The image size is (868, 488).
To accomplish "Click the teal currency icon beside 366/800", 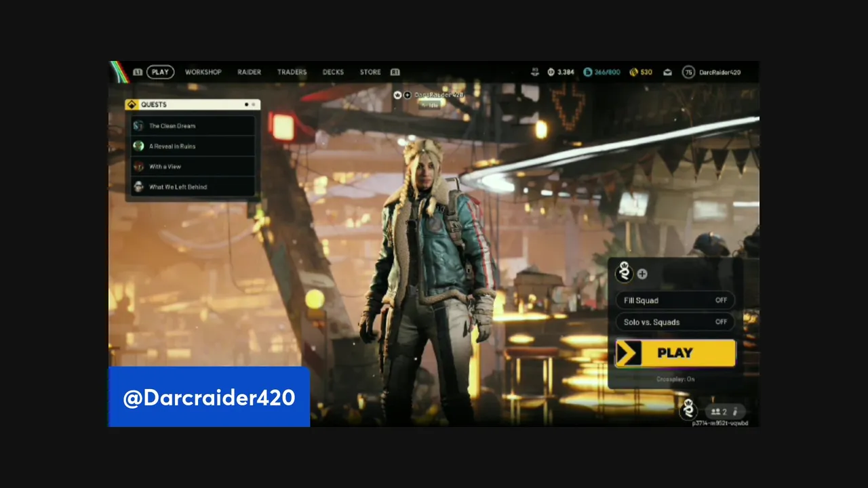I will click(588, 72).
